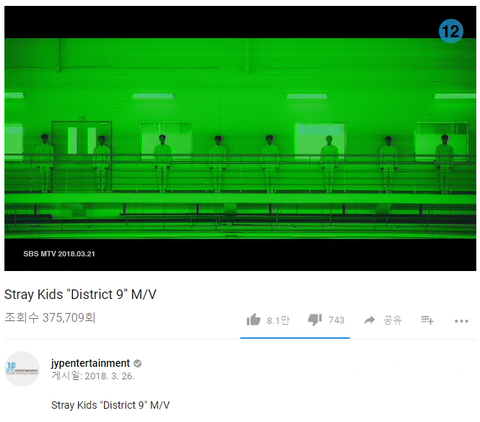Image resolution: width=480 pixels, height=422 pixels.
Task: Open the three-dot more actions menu
Action: [x=461, y=321]
